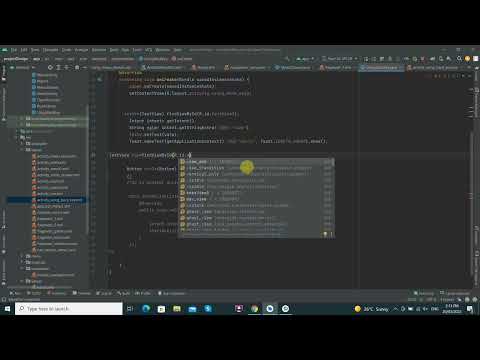The width and height of the screenshot is (480, 360).
Task: Open the Terminal tool window
Action: (82, 293)
